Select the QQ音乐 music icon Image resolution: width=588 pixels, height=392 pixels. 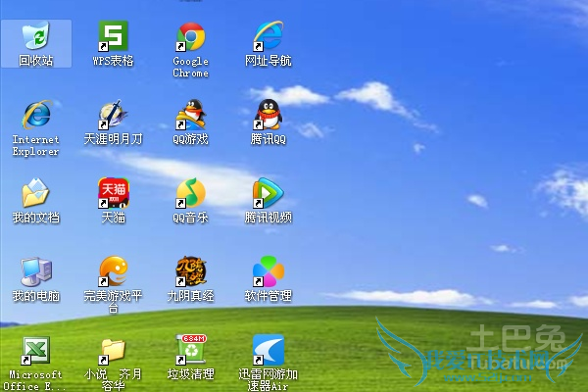point(190,193)
